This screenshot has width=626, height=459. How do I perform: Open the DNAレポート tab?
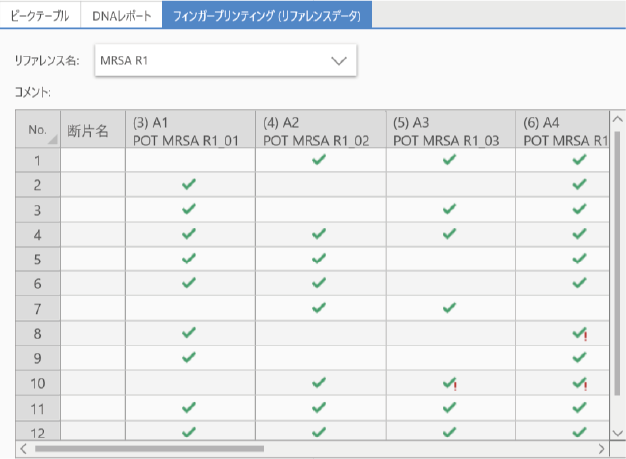122,15
